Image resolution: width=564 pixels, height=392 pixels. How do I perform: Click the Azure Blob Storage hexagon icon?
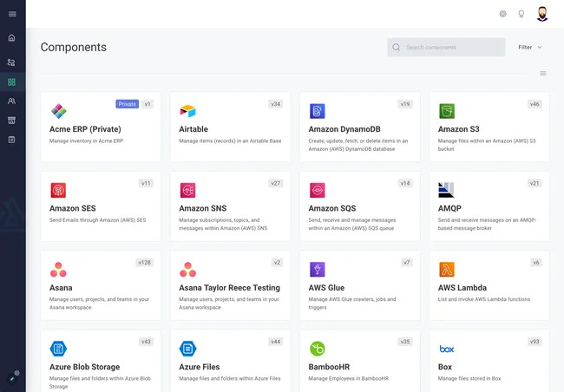point(58,349)
